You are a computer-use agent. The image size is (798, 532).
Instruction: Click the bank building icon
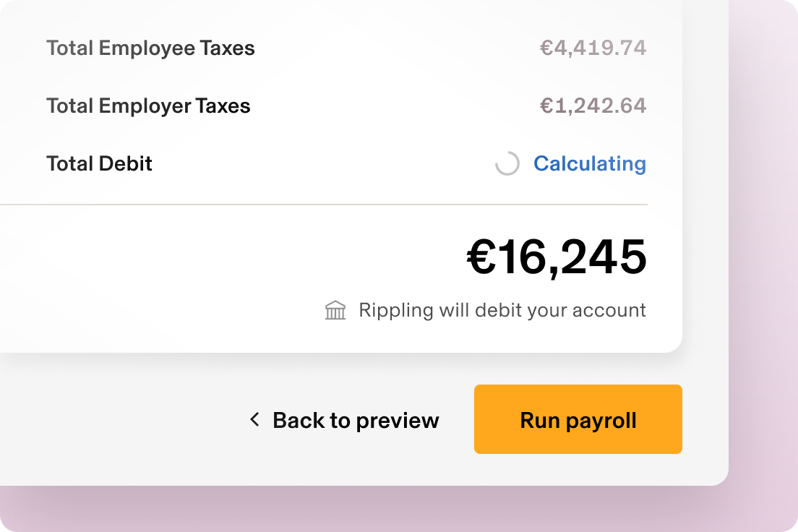[335, 311]
